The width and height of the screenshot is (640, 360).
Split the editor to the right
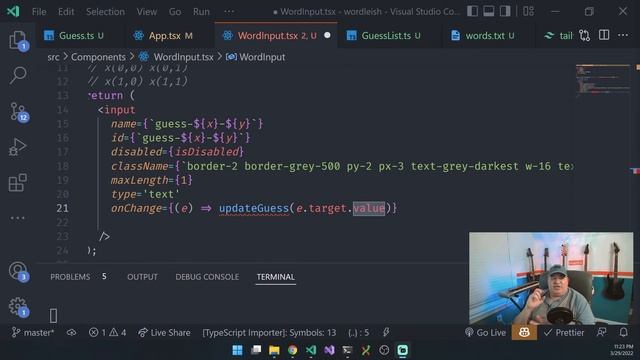604,35
